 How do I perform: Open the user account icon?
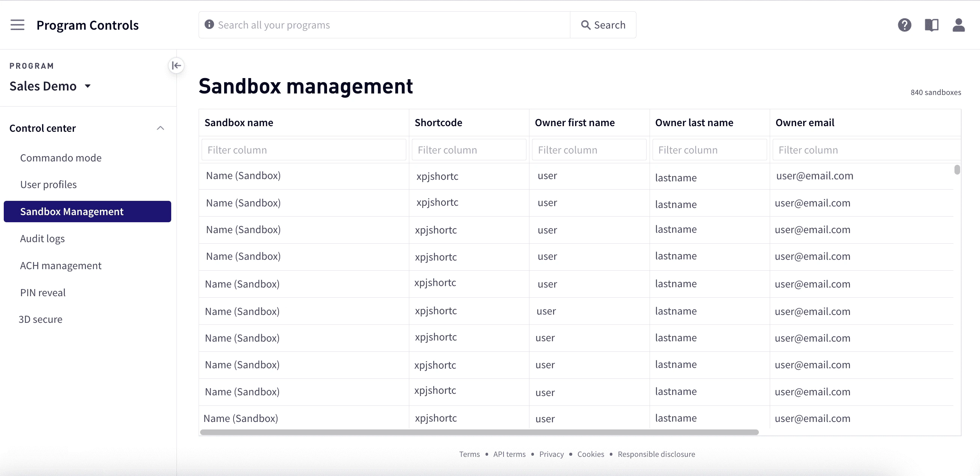(x=959, y=26)
